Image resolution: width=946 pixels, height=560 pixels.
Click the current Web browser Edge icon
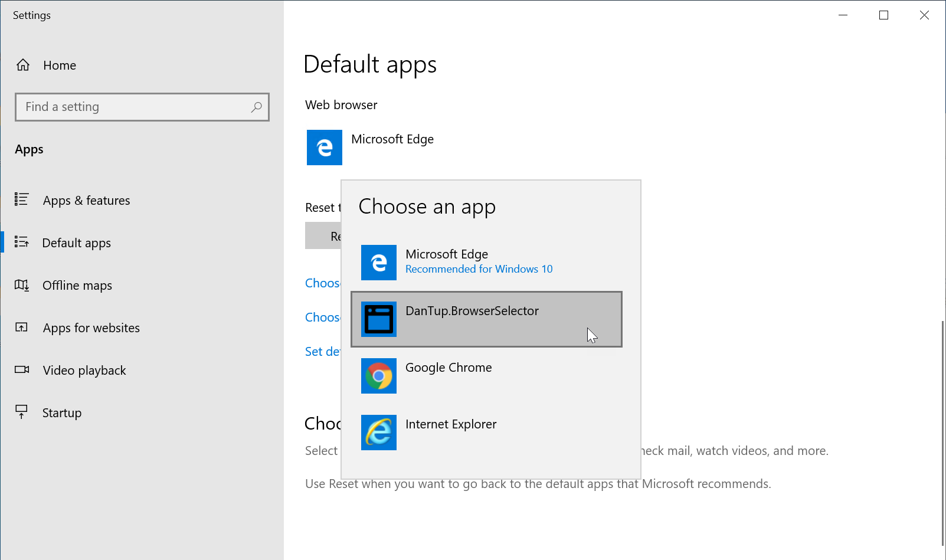325,148
